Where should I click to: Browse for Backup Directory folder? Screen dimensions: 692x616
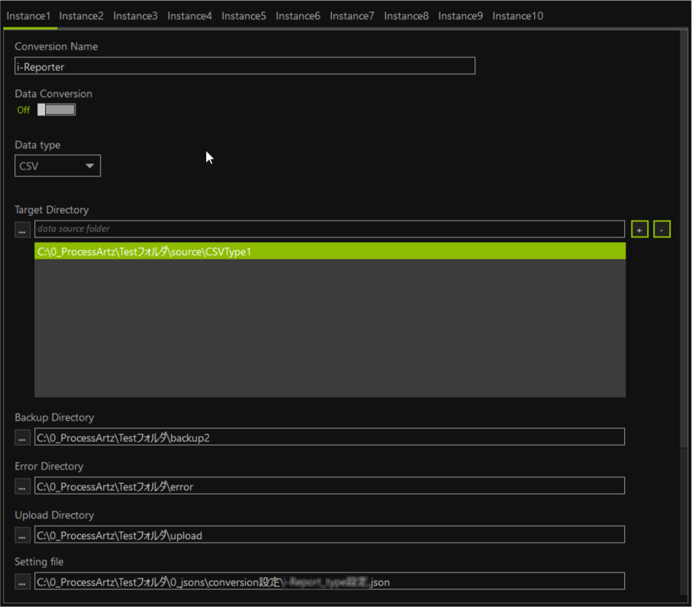coord(23,437)
